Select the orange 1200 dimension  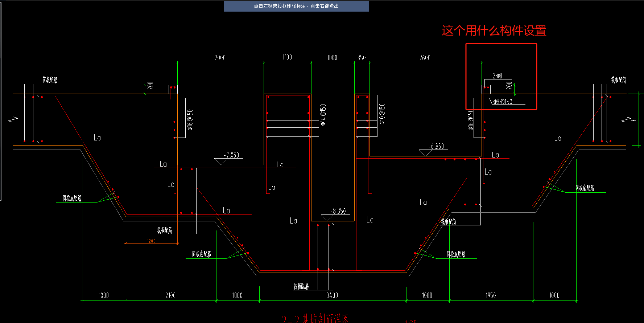point(151,241)
